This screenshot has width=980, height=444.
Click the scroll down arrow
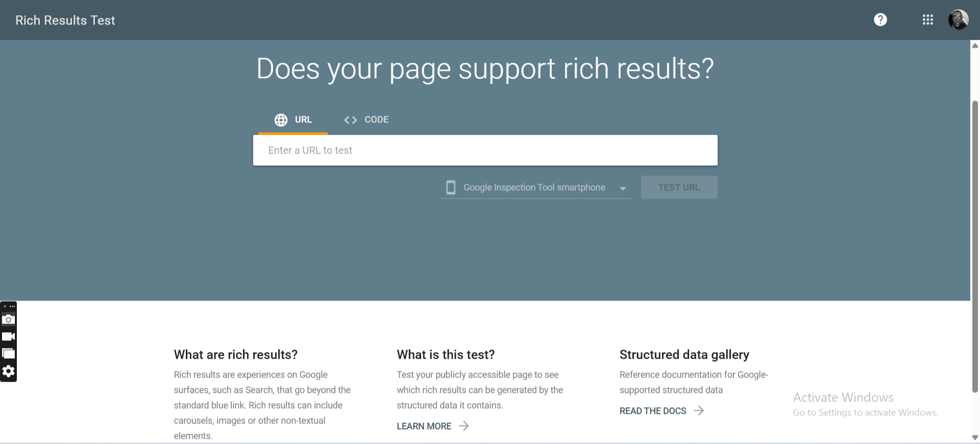[975, 437]
